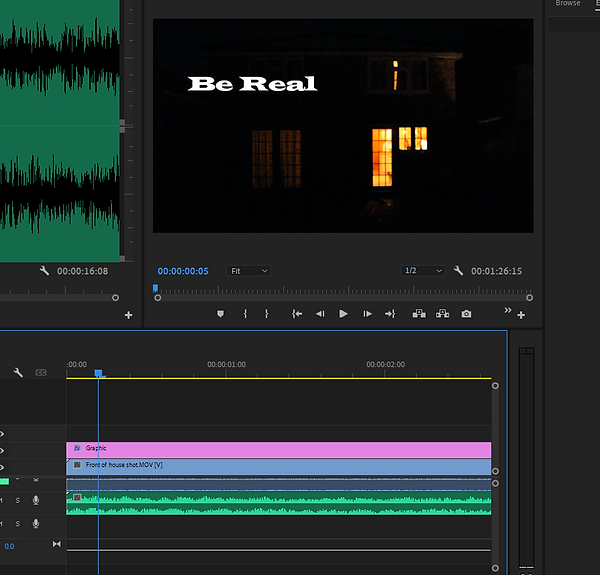Click the Source monitor waveform display

[x=60, y=130]
